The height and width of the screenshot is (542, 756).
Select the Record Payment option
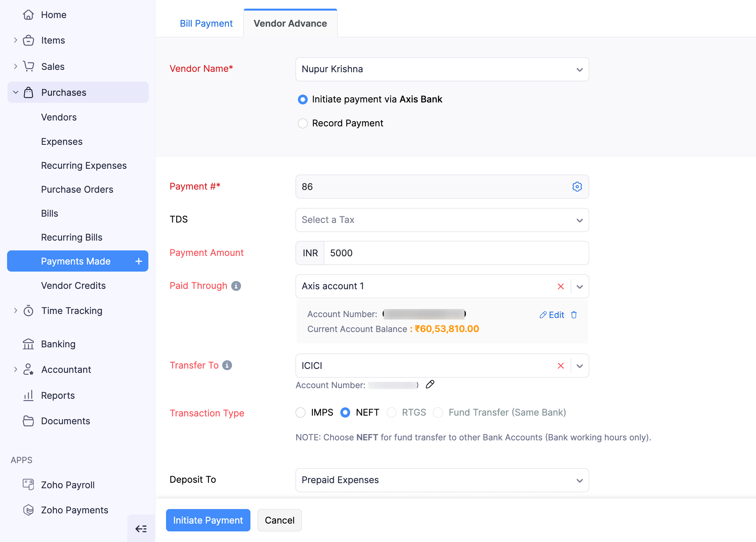coord(303,123)
